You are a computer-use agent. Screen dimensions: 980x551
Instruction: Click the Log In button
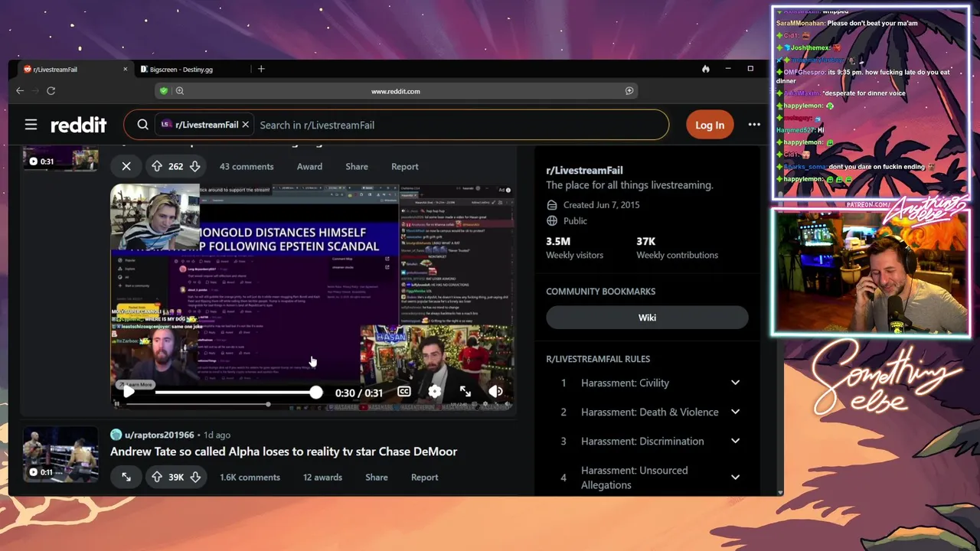[709, 125]
